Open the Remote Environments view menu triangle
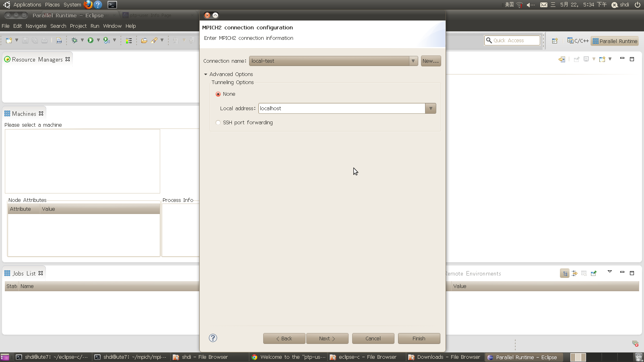The image size is (644, 362). point(610,271)
